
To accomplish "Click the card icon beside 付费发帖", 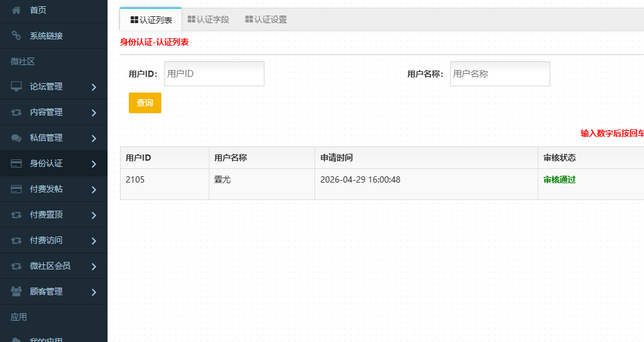I will pos(17,189).
